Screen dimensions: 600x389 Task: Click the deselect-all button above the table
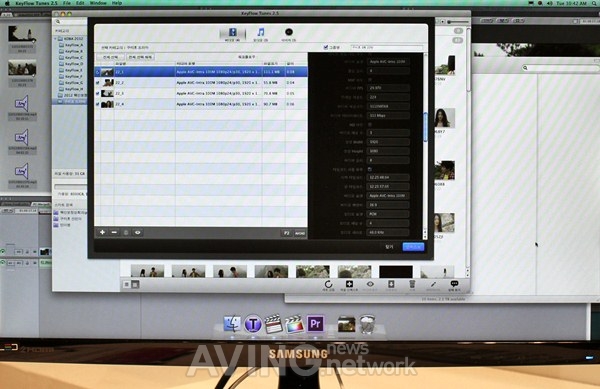point(140,57)
